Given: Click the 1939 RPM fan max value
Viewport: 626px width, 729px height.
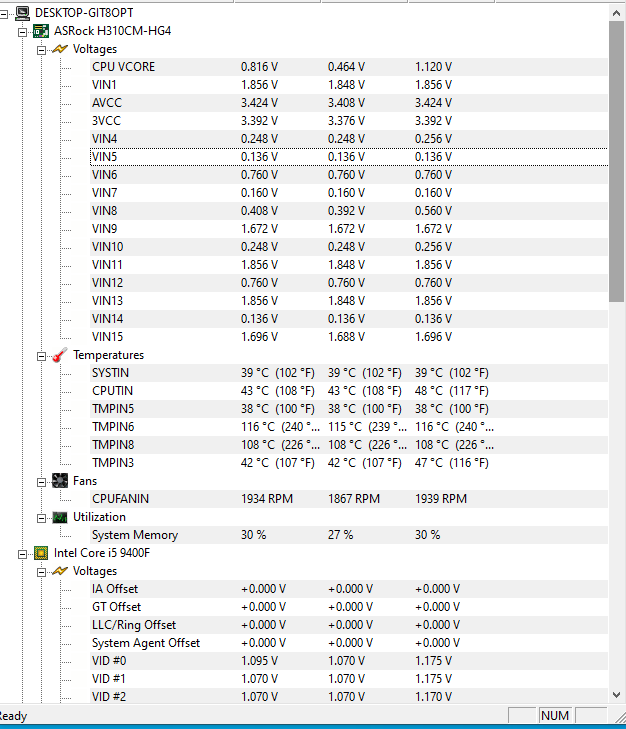Looking at the screenshot, I should point(441,499).
